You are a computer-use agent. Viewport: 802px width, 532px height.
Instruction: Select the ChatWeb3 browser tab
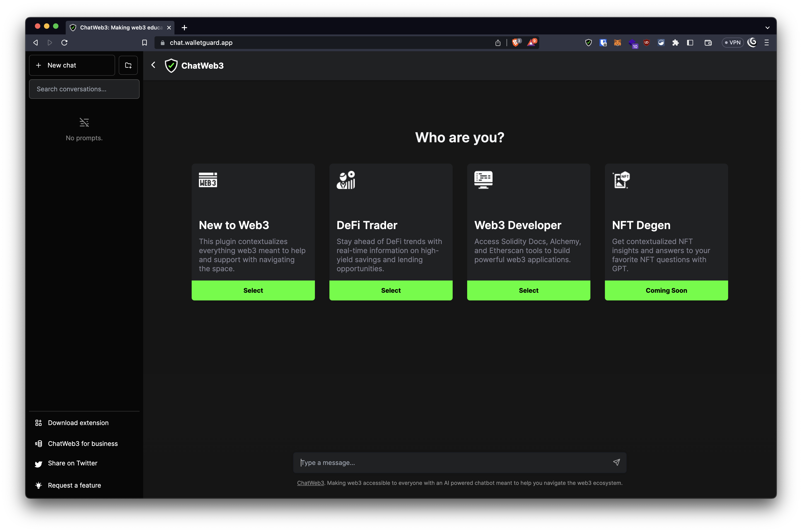click(120, 27)
